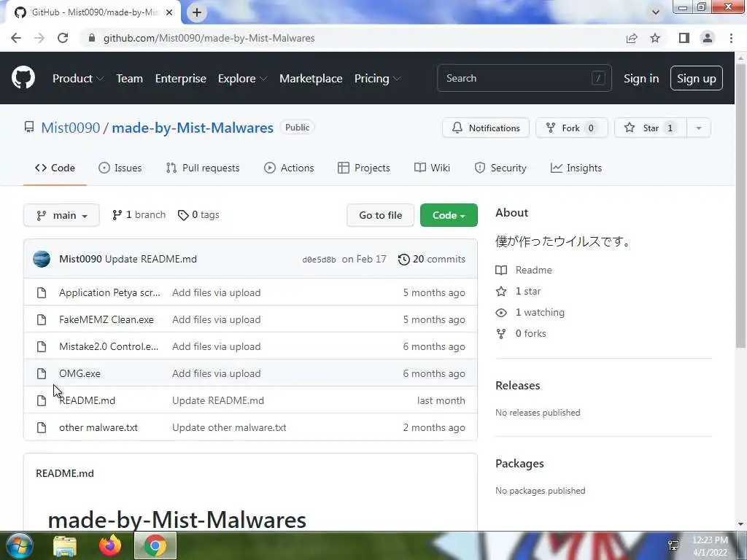Click the file icon beside FakeMEMZ Clean.exe

pyautogui.click(x=42, y=319)
